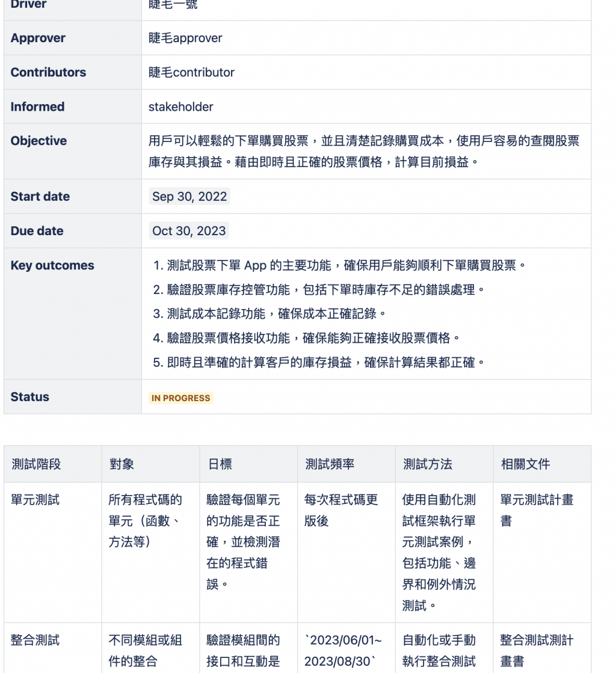Click the 不同模組或組件的整合 cell
Screen dimensions: 616x673
(x=150, y=648)
